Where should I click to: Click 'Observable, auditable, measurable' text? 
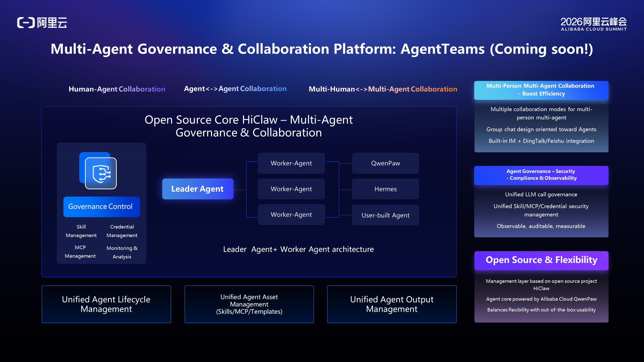click(x=541, y=226)
